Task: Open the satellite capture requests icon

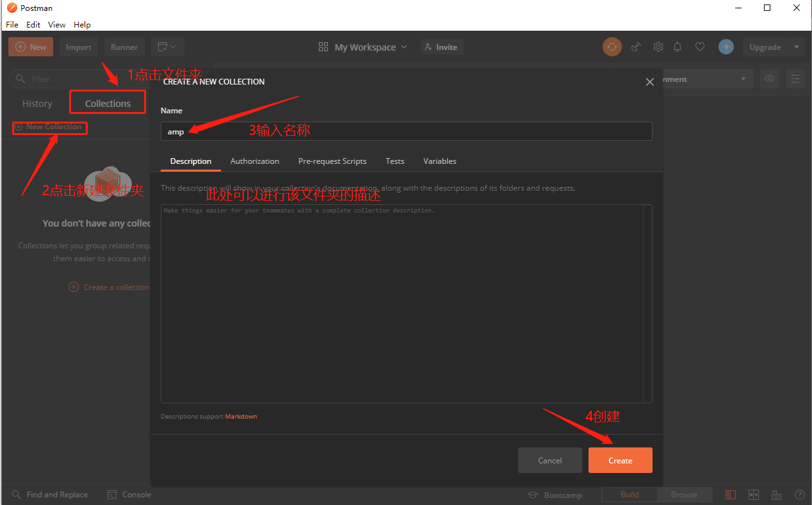Action: click(x=636, y=47)
